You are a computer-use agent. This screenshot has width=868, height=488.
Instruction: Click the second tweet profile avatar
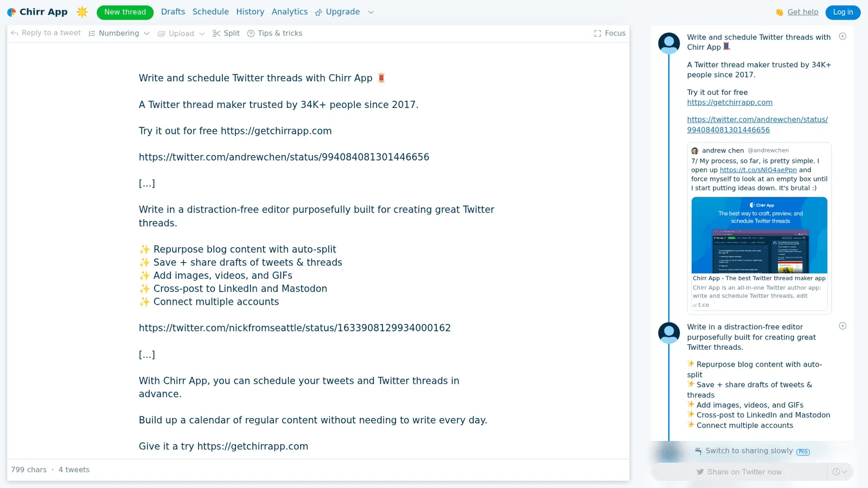click(669, 333)
